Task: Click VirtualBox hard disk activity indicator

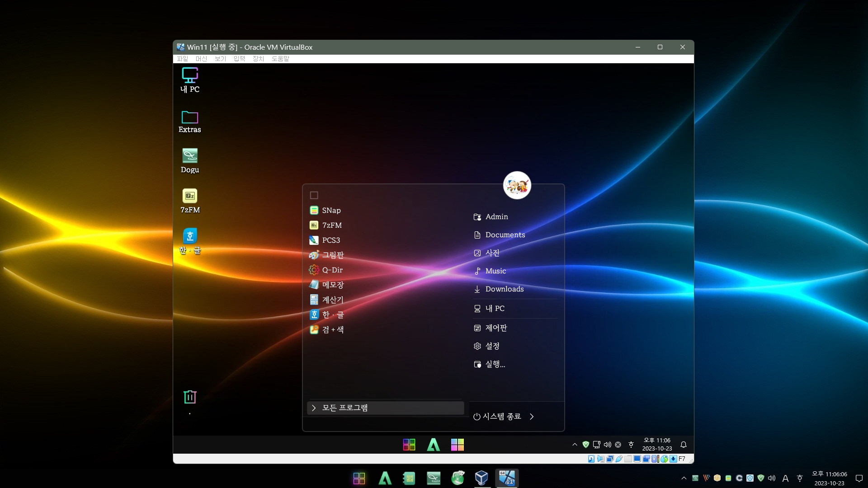Action: (591, 459)
